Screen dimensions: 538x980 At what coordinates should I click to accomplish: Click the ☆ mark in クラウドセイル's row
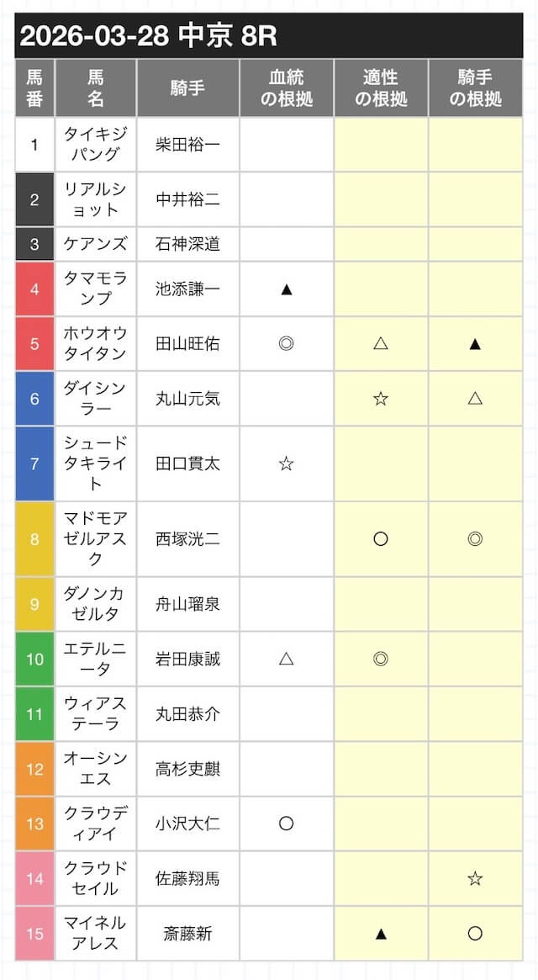(475, 878)
